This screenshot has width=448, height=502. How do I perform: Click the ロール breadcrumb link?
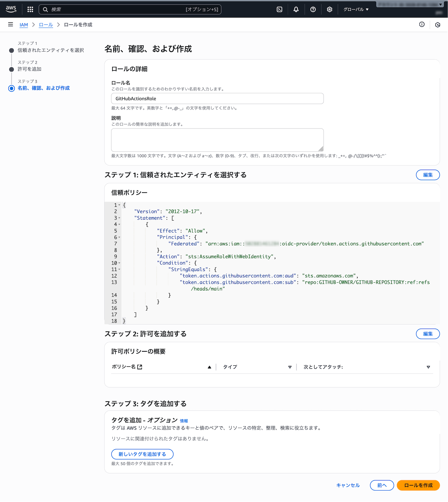(46, 25)
